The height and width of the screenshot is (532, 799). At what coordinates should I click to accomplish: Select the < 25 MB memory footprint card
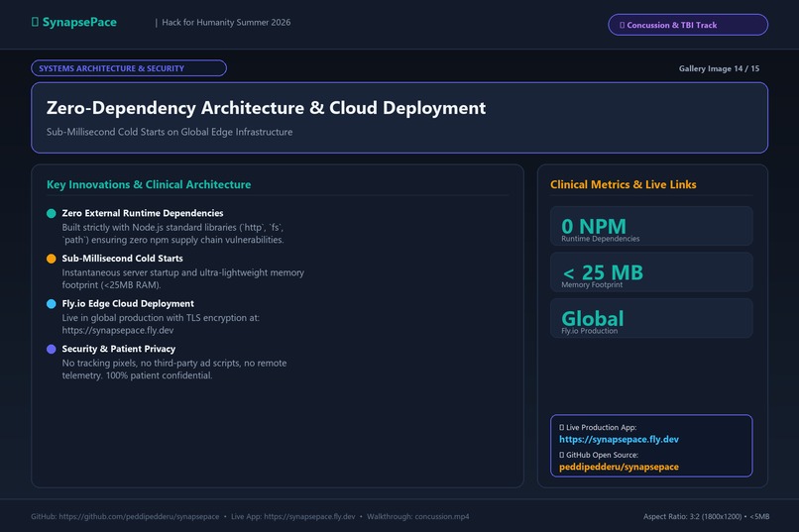click(651, 272)
